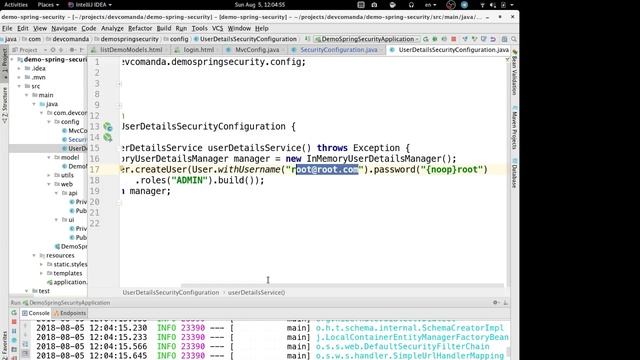Toggle fold marker at line 3 imports
640x360 pixels.
point(119,84)
